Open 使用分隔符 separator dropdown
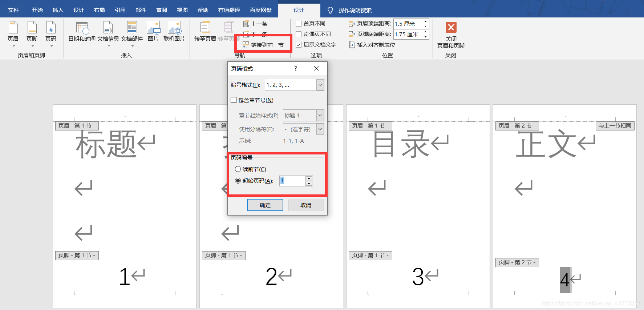The width and height of the screenshot is (644, 310). point(320,129)
